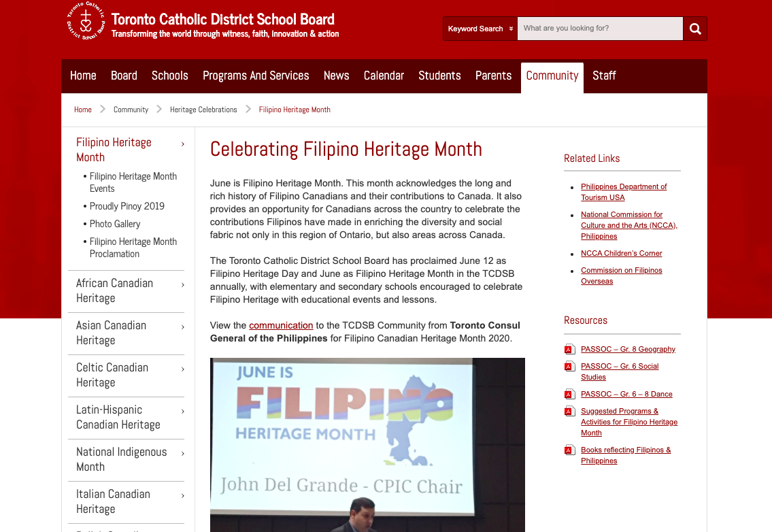Click PDF icon beside Suggested Programs & Activities
Screen dimensions: 772x532
(x=569, y=412)
